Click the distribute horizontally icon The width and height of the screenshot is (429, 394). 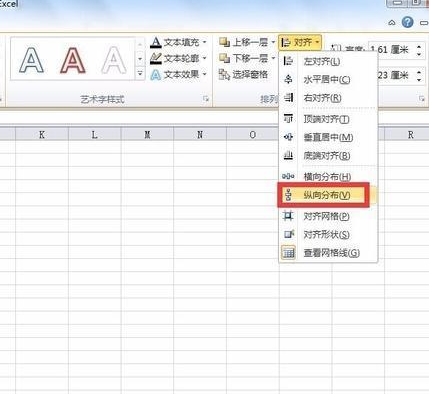(288, 176)
